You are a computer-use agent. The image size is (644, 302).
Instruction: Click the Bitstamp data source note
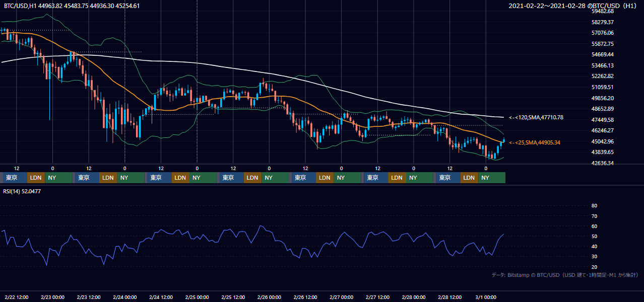(565, 275)
